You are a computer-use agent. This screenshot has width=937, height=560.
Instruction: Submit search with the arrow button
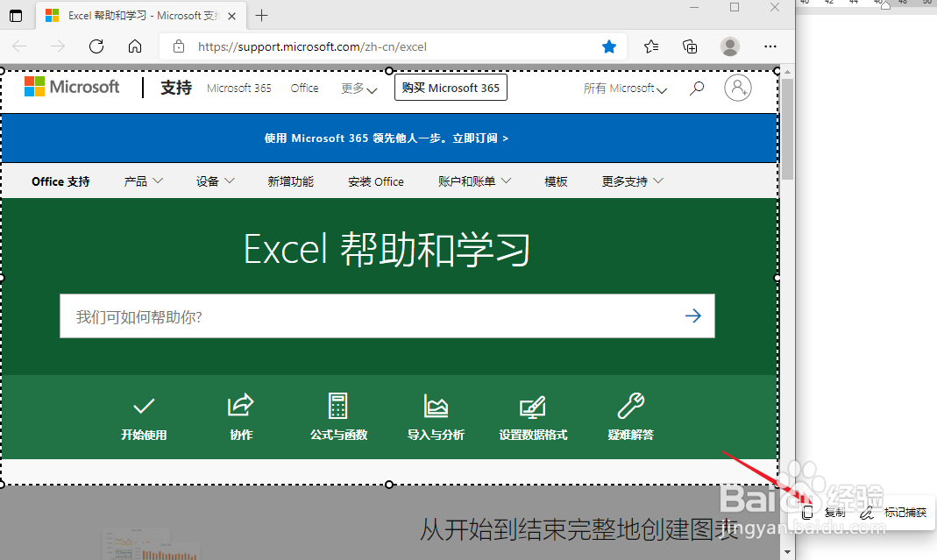coord(693,315)
